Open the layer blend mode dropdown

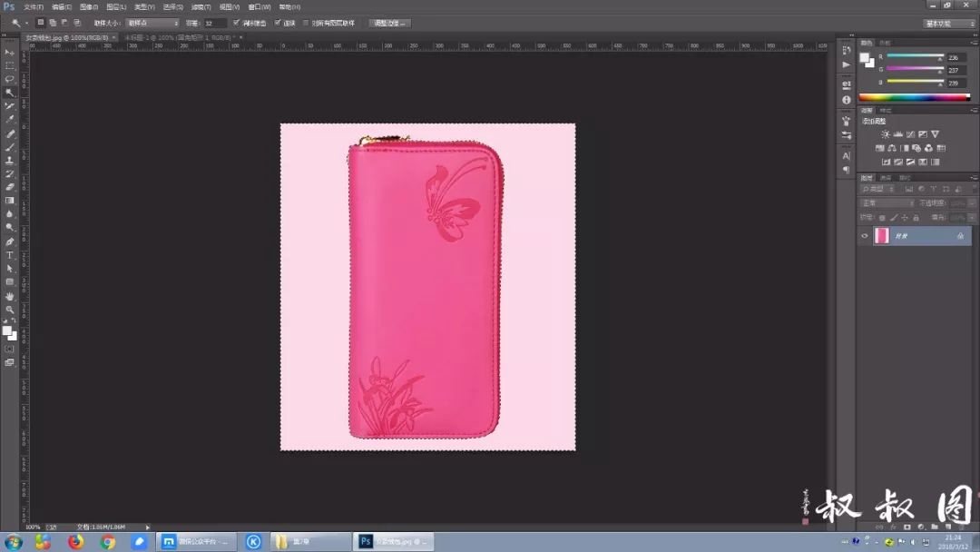887,203
